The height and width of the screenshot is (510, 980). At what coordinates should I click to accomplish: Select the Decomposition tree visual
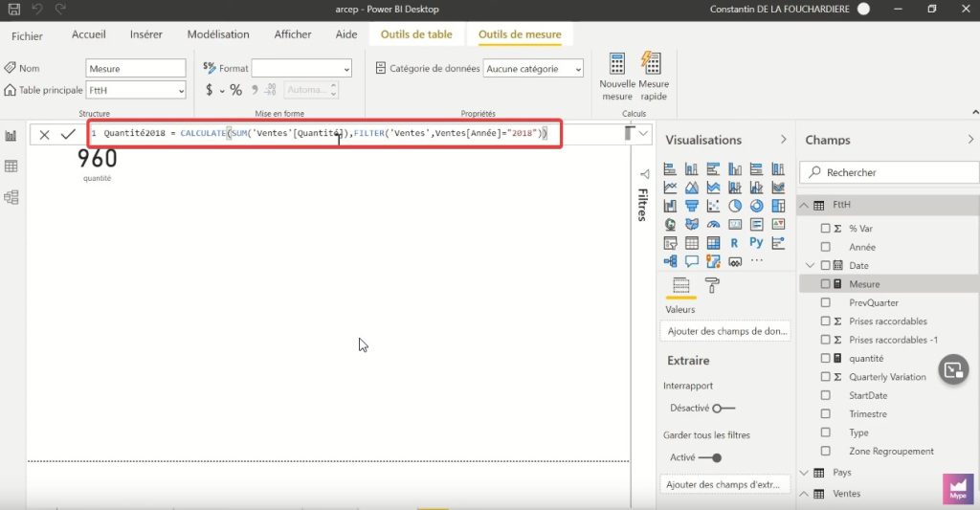[x=670, y=261]
